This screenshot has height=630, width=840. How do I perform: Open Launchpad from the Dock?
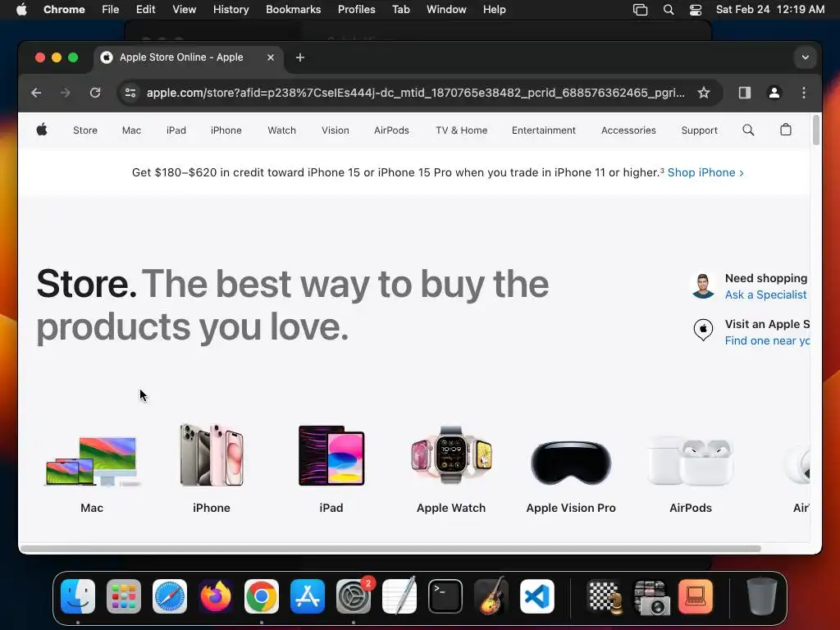click(x=124, y=596)
